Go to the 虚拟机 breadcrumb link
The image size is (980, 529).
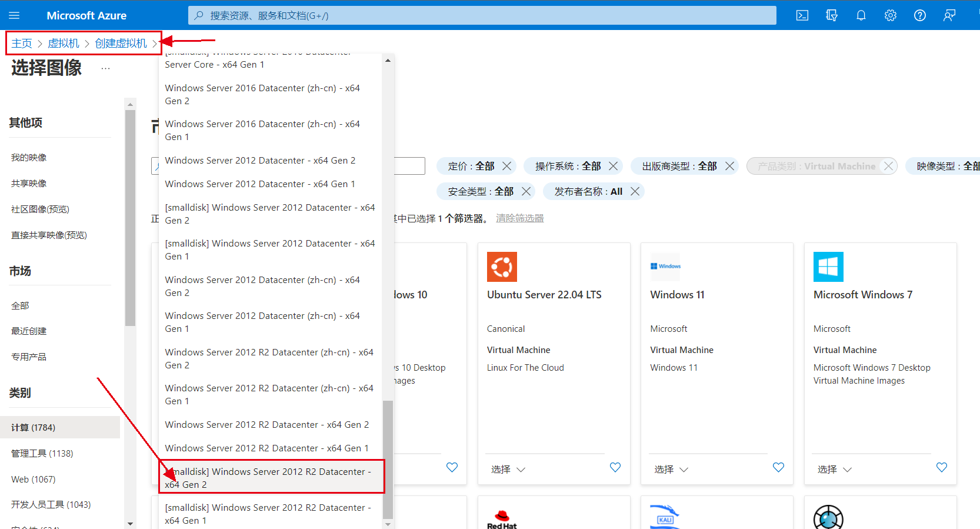point(64,43)
